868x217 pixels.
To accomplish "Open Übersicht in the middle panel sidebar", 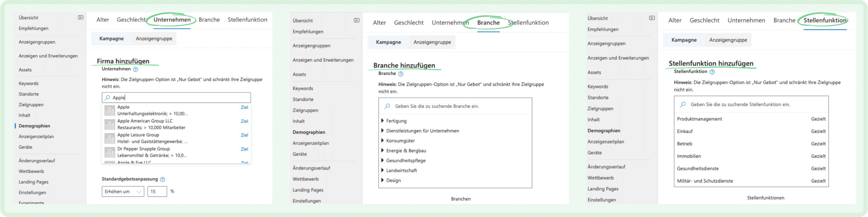I will (302, 21).
